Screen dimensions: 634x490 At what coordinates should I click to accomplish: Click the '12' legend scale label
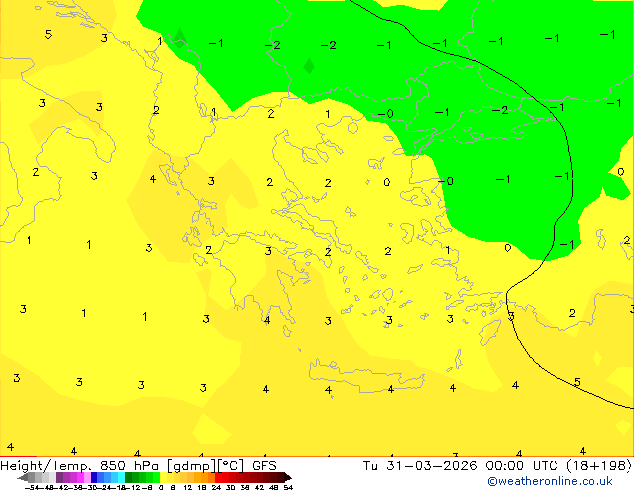pyautogui.click(x=188, y=487)
